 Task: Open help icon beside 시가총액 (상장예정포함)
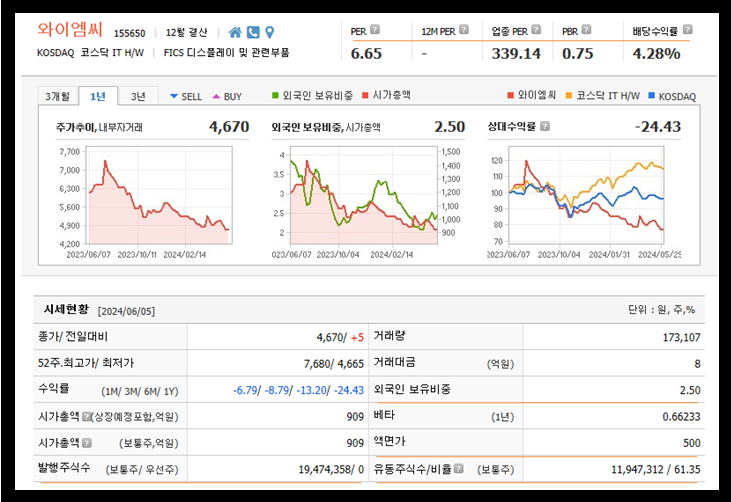click(86, 416)
